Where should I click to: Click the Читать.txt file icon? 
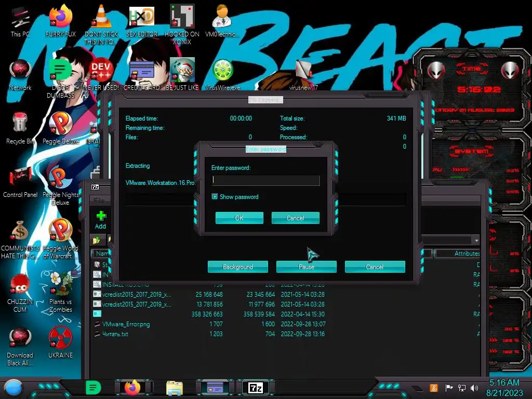click(x=97, y=334)
